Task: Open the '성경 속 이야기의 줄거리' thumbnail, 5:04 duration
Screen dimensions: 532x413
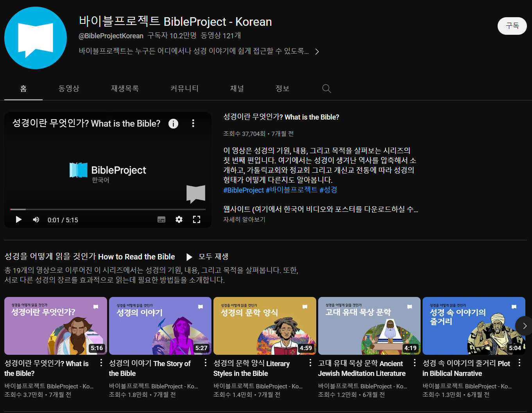Action: [474, 326]
